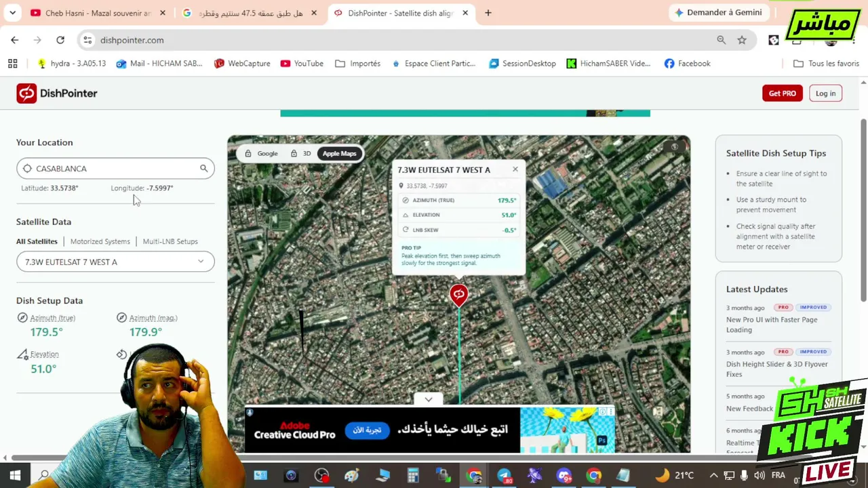
Task: Click the CASABLANCA location input field
Action: point(115,168)
